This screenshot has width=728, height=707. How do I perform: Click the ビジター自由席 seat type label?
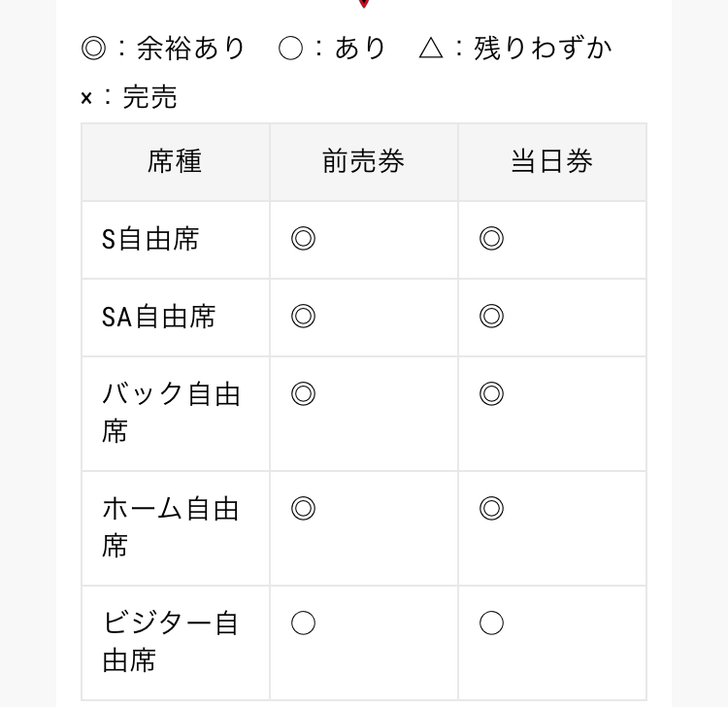pyautogui.click(x=171, y=642)
